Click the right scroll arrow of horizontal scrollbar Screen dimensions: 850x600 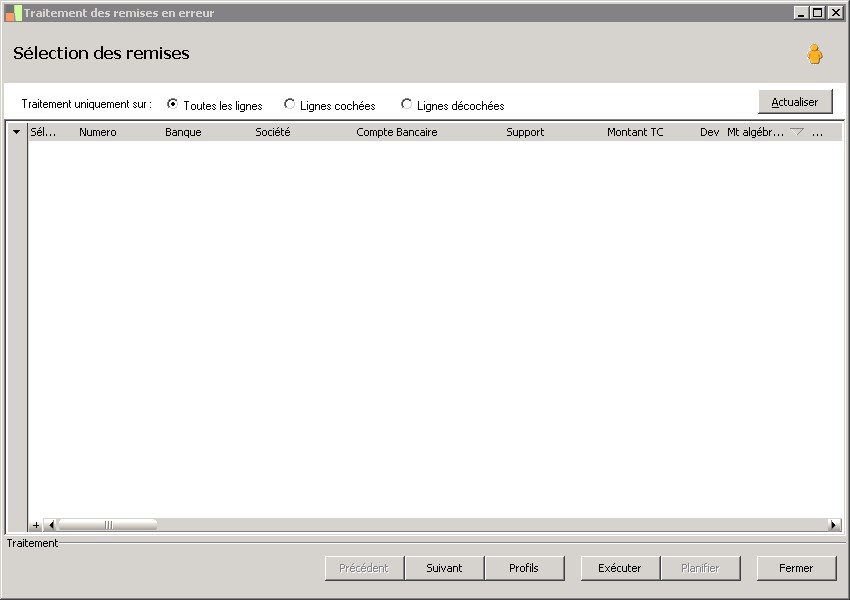(834, 525)
